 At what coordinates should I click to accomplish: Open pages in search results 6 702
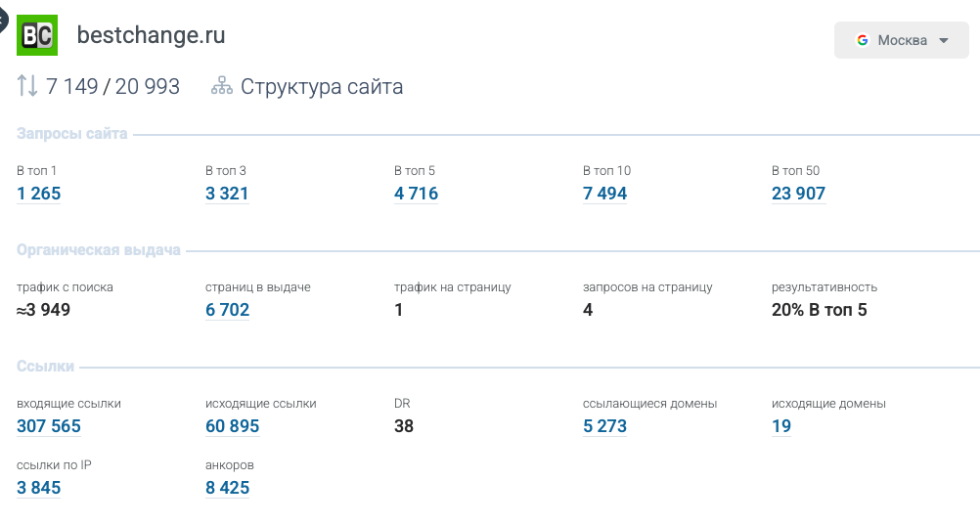click(227, 310)
